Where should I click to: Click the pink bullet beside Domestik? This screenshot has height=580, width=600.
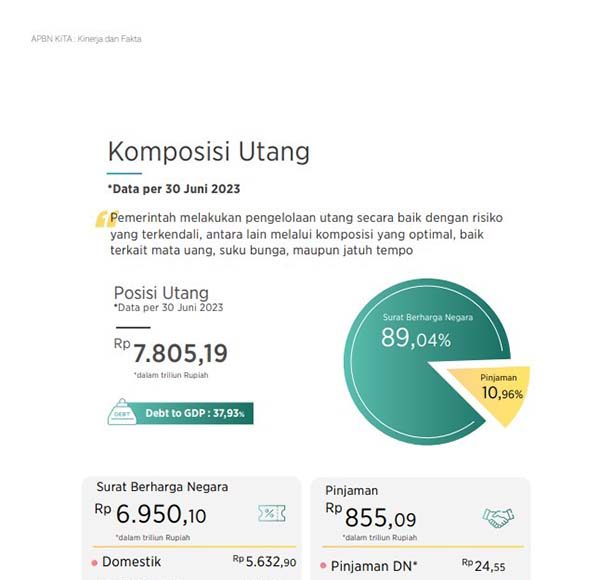[95, 563]
